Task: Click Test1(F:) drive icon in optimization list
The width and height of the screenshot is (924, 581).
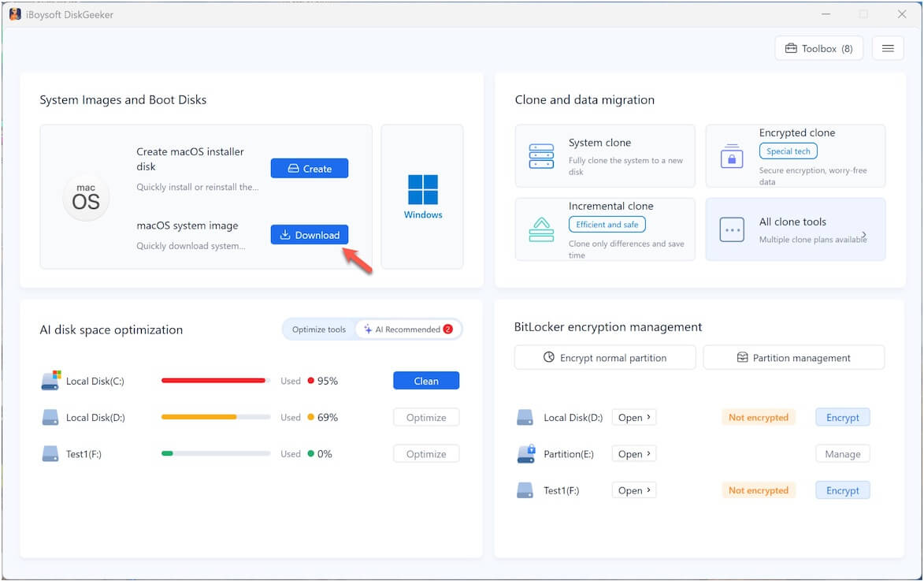Action: [50, 453]
